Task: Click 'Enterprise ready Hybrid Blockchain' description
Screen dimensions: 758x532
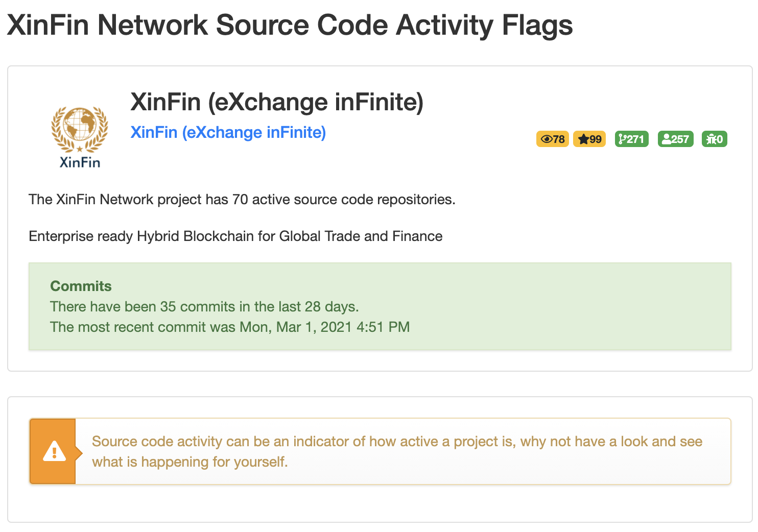Action: pos(235,236)
